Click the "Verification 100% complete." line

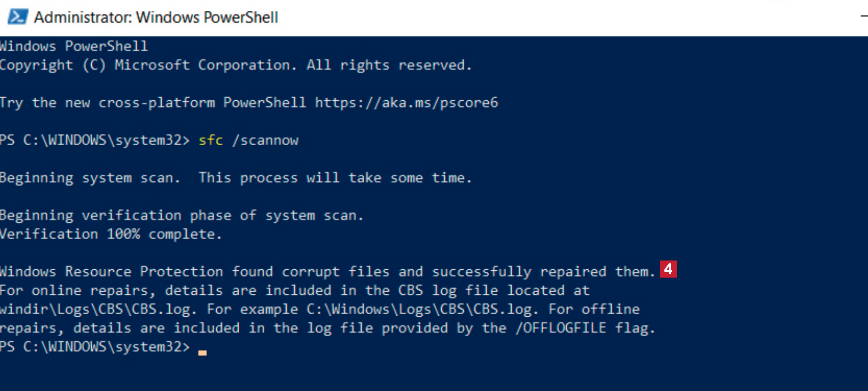point(111,234)
